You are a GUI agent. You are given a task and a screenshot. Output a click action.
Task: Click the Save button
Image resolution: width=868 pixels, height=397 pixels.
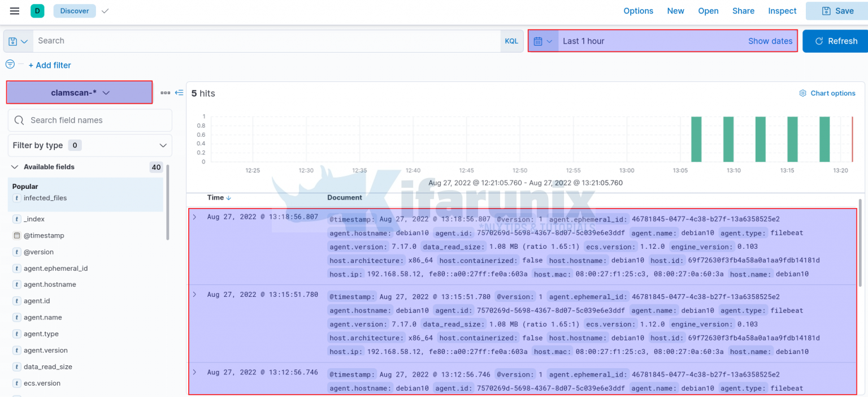pyautogui.click(x=837, y=11)
